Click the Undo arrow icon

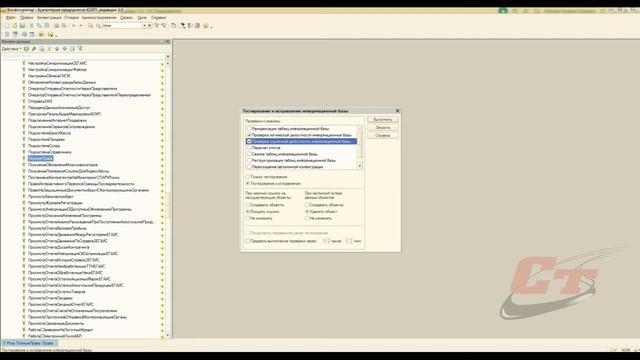(x=73, y=26)
